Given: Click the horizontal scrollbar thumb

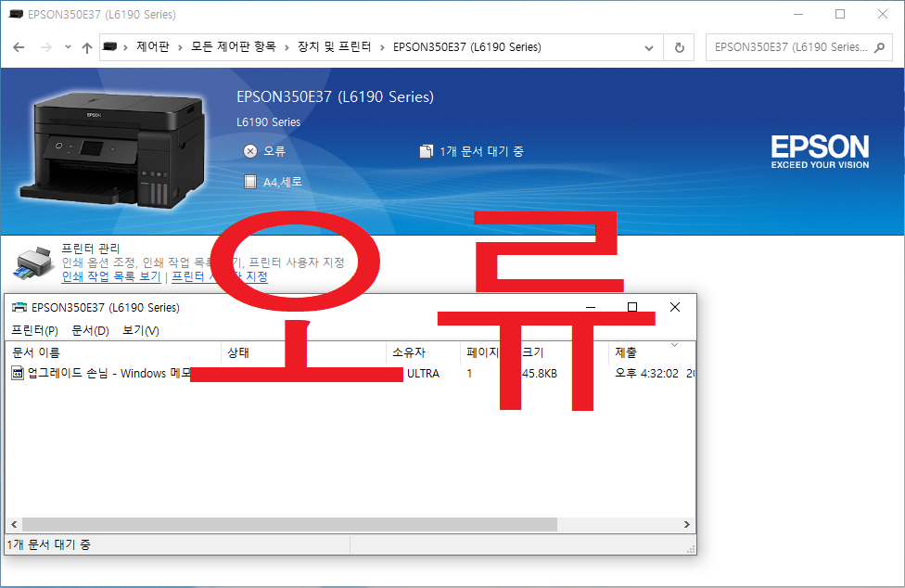Looking at the screenshot, I should [289, 525].
